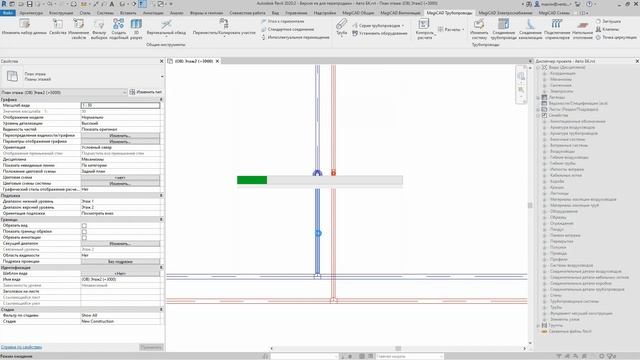Switch to the MagiCAD Вентиляция tab

pyautogui.click(x=400, y=13)
